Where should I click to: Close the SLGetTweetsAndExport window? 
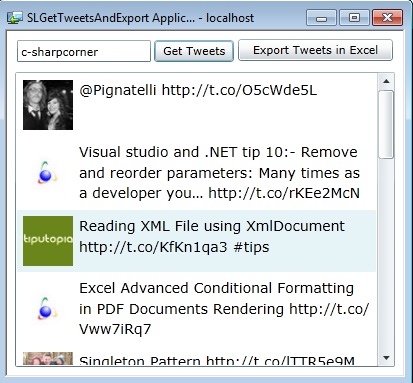(x=387, y=18)
